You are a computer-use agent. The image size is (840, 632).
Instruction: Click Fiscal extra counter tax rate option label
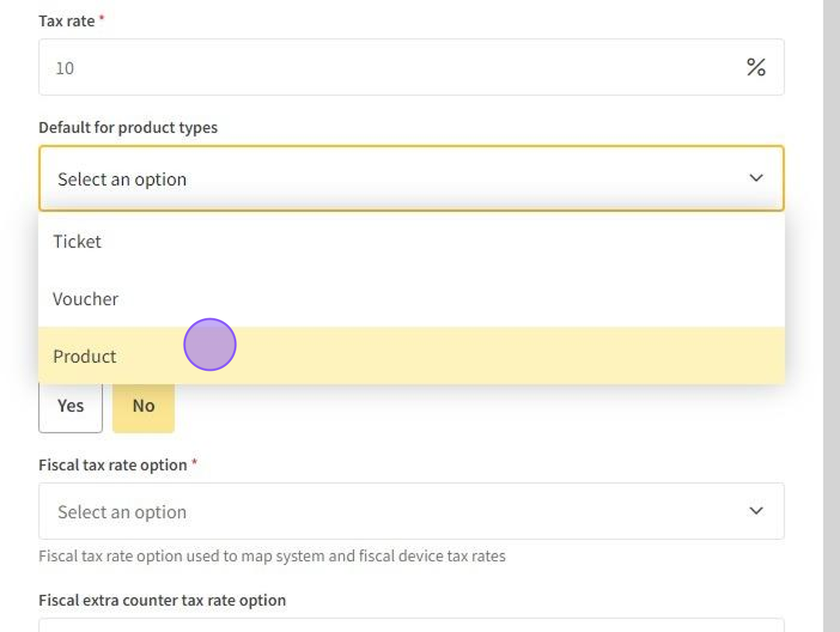(x=162, y=600)
